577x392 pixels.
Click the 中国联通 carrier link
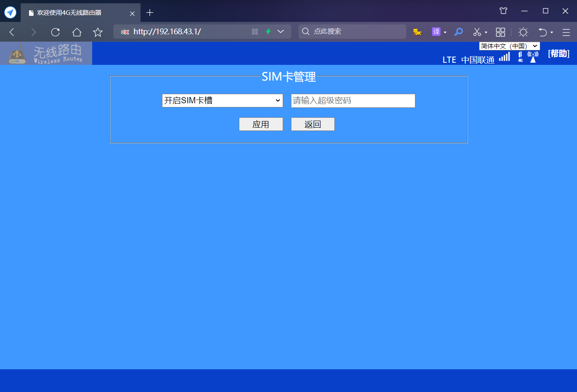point(478,60)
